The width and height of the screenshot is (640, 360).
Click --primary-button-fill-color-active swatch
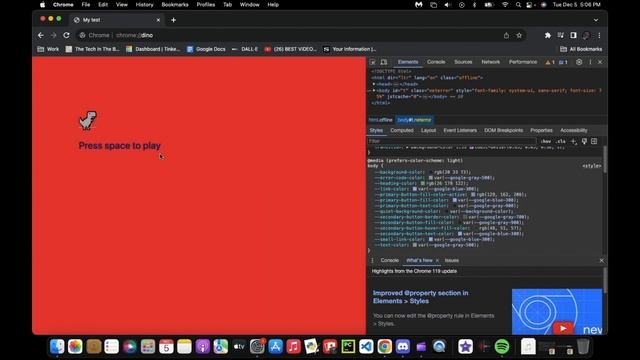pos(473,195)
